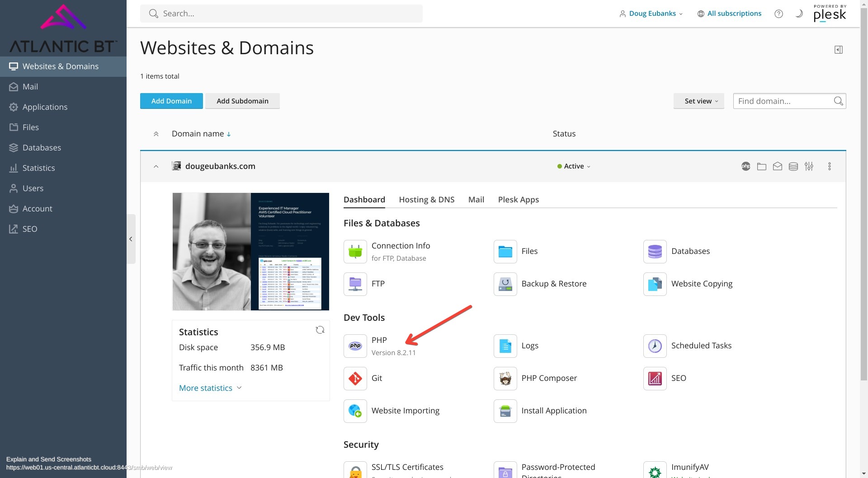Screen dimensions: 868x478
Task: Switch to the Plesk Apps tab
Action: click(x=519, y=200)
